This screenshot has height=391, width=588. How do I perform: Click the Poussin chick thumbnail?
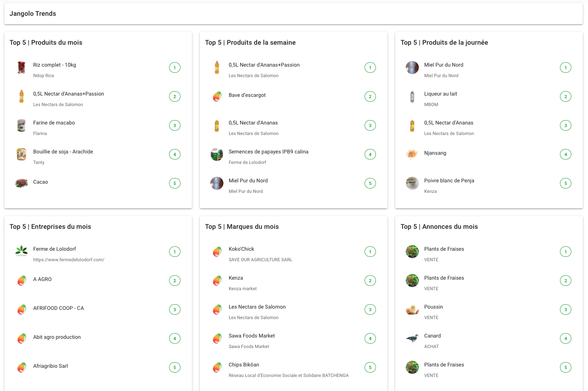412,309
